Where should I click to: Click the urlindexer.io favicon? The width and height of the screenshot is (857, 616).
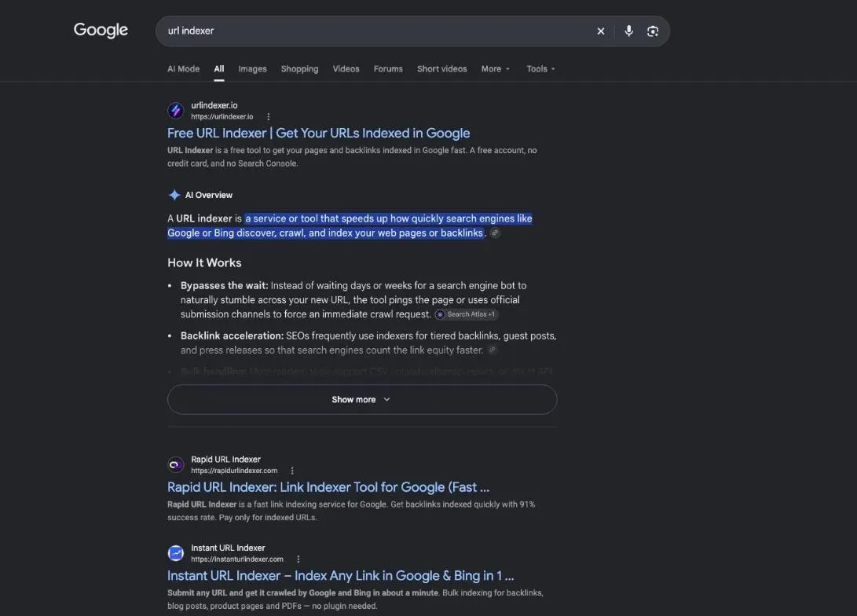pos(175,111)
